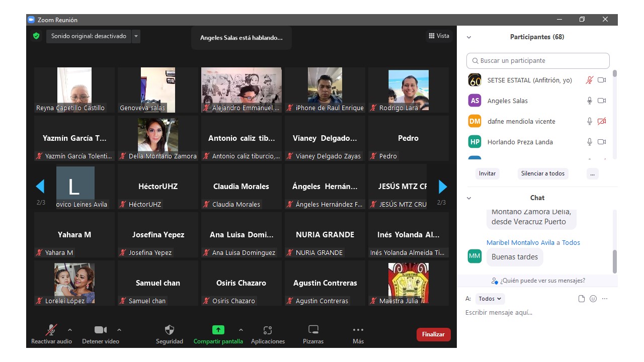Collapse the Participantes panel chevron
The height and width of the screenshot is (362, 644).
[x=469, y=37]
